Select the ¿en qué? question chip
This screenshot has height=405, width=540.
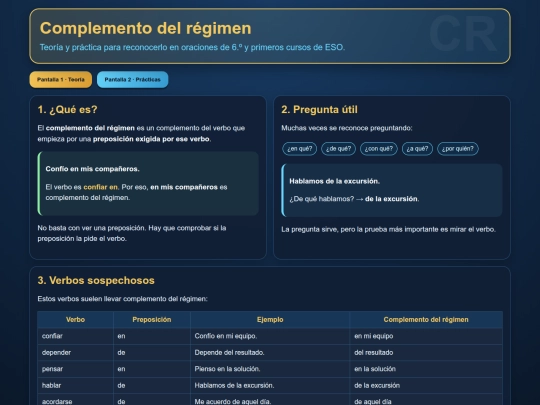(300, 149)
